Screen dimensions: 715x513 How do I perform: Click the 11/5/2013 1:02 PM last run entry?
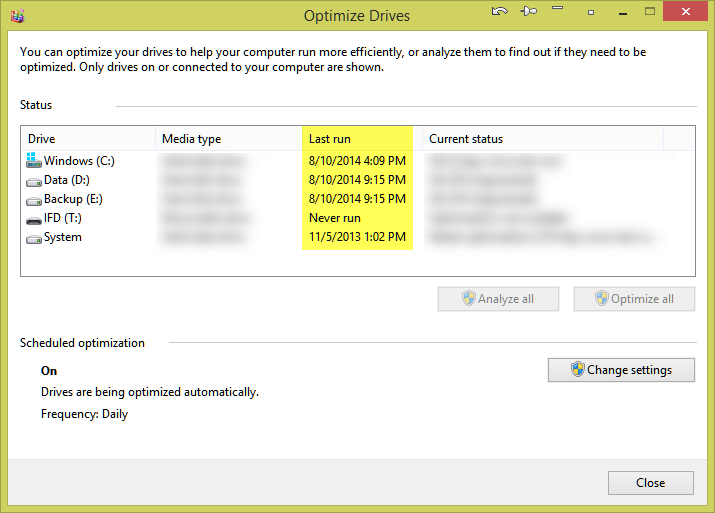click(357, 238)
